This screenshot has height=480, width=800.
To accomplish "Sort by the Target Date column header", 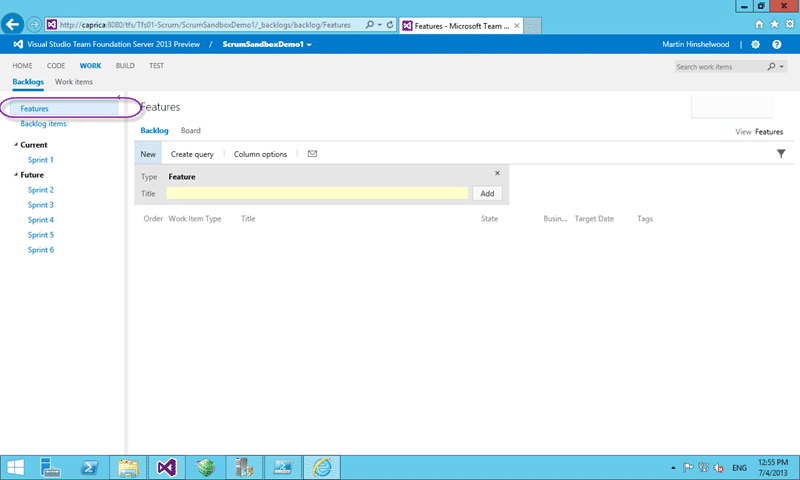I will (x=594, y=218).
